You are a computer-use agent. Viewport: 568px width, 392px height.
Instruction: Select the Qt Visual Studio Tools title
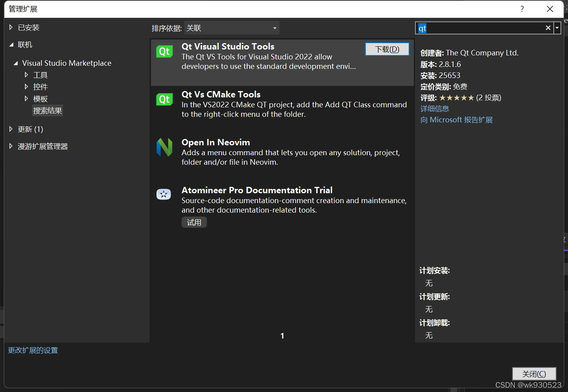228,46
